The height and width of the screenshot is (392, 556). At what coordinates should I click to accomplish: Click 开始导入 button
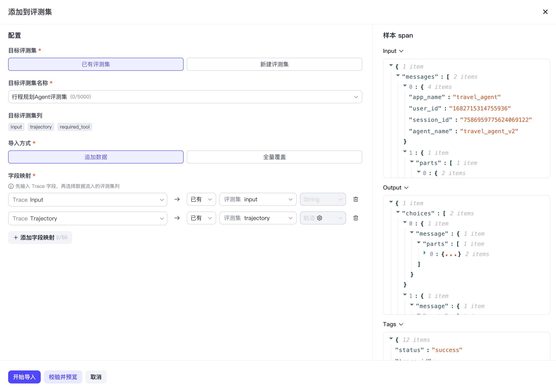[x=24, y=377]
